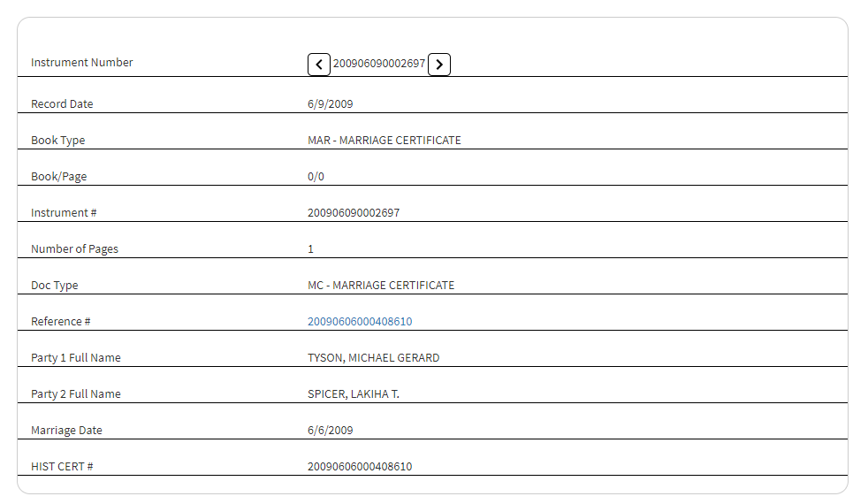Click the Party 2 Full Name label
This screenshot has width=868, height=504.
pos(76,394)
